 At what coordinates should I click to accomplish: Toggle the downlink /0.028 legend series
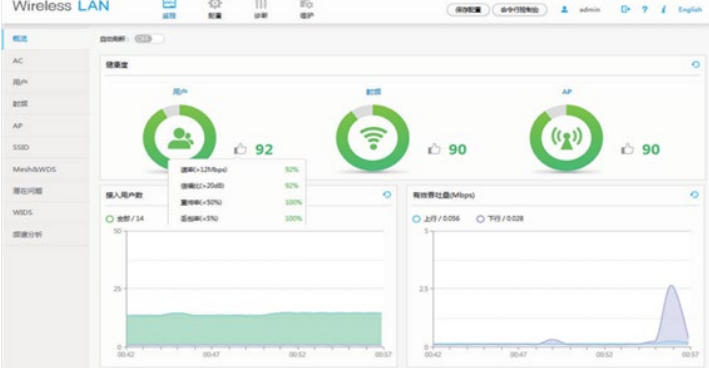500,218
